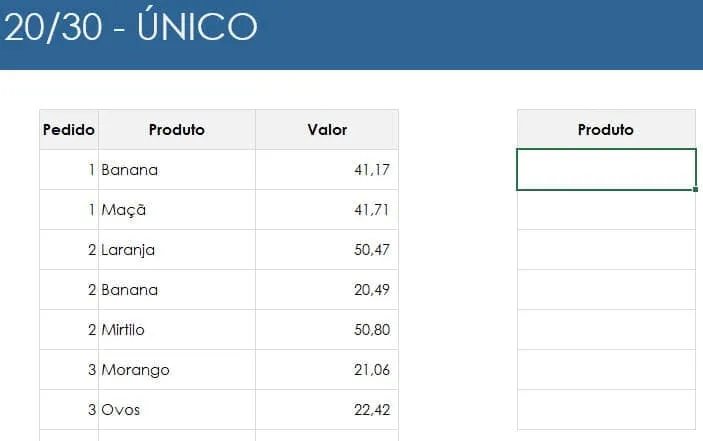This screenshot has width=703, height=441.
Task: Click the value cell 50,47
Action: coord(327,250)
